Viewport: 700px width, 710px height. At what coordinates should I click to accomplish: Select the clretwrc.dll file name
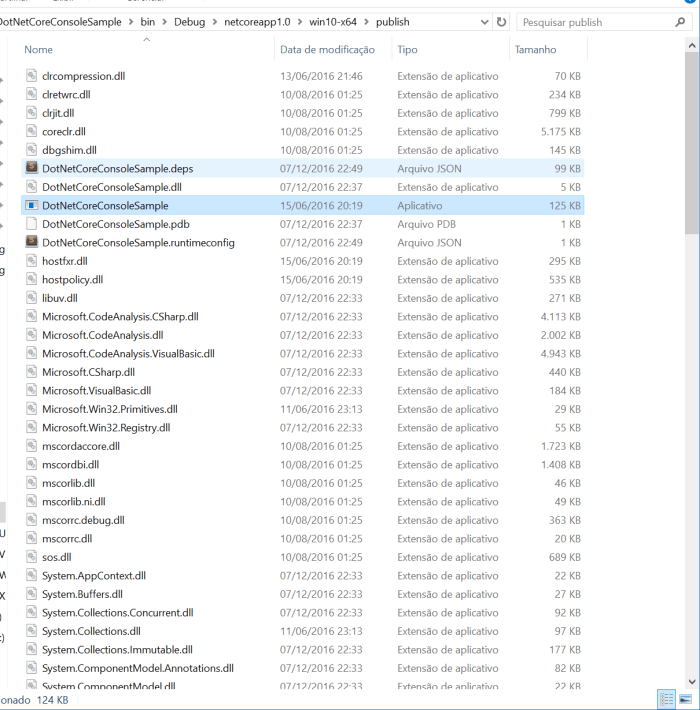66,94
